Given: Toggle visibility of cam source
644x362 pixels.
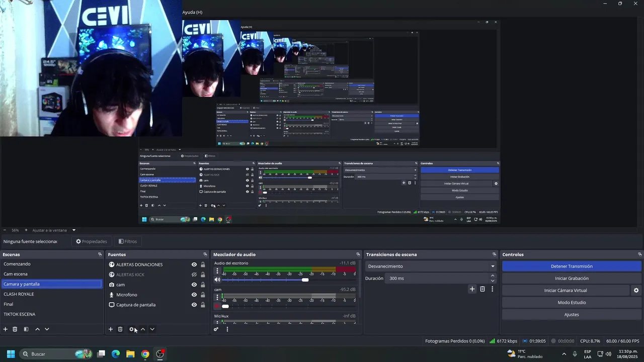Looking at the screenshot, I should pos(194,285).
